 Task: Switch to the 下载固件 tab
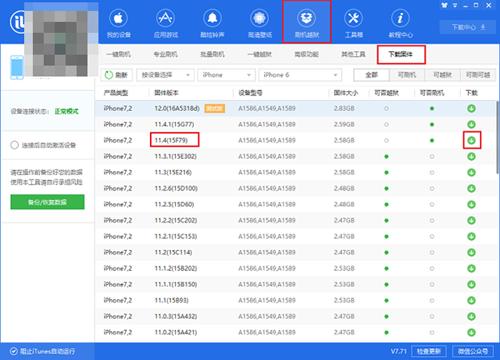401,54
